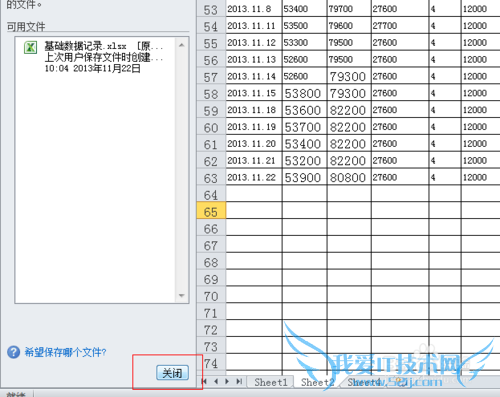This screenshot has height=397, width=500.
Task: Select row header 53
Action: pos(211,9)
